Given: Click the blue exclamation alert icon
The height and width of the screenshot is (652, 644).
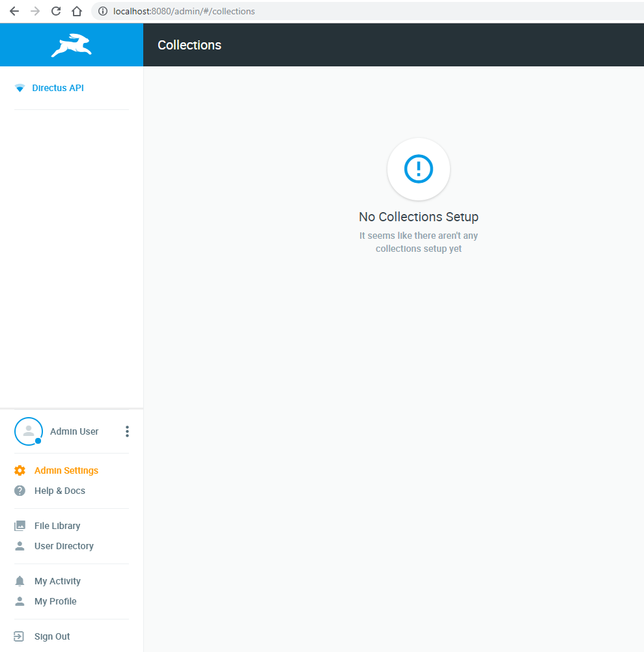Looking at the screenshot, I should (x=419, y=169).
